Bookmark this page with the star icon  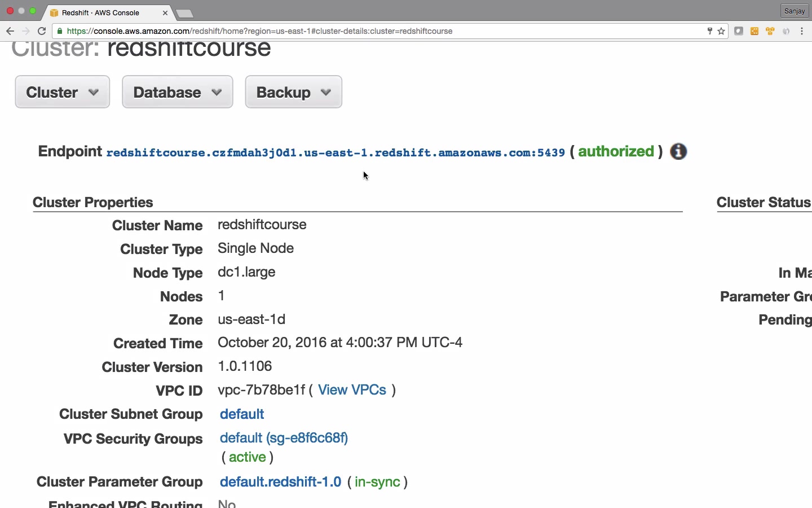(721, 31)
